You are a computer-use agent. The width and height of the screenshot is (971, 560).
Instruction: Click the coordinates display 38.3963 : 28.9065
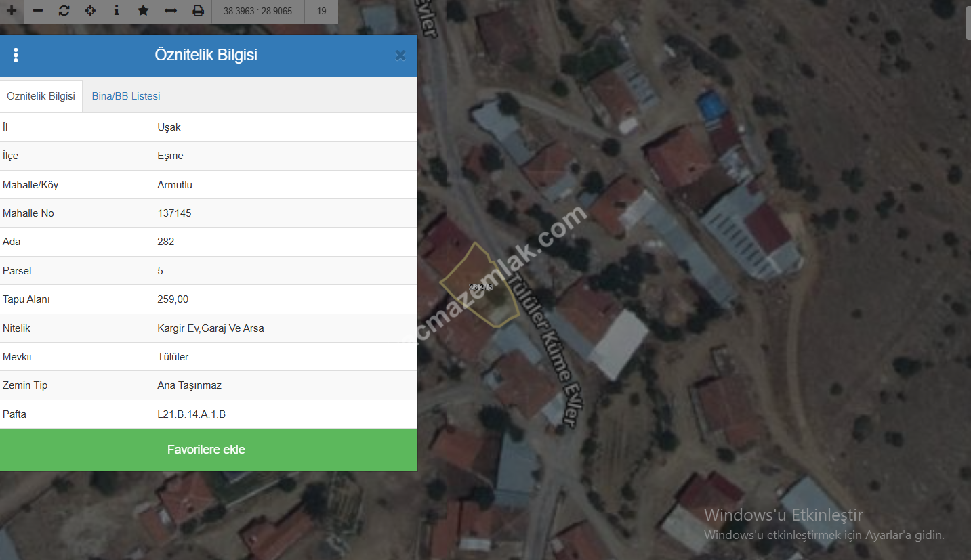[257, 11]
